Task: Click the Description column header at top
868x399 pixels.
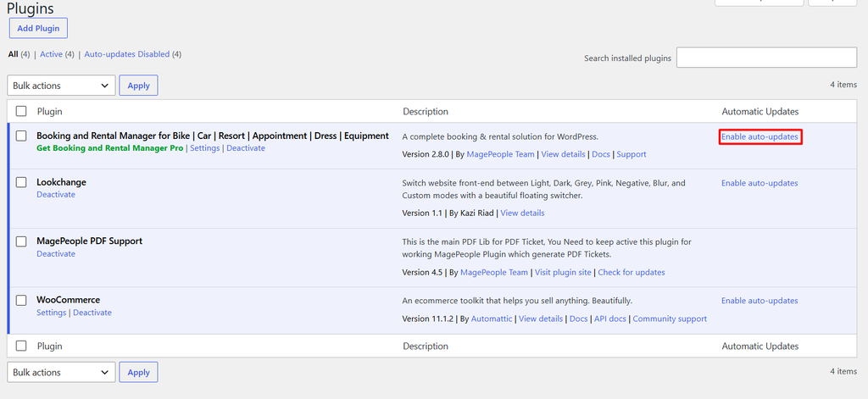Action: 426,111
